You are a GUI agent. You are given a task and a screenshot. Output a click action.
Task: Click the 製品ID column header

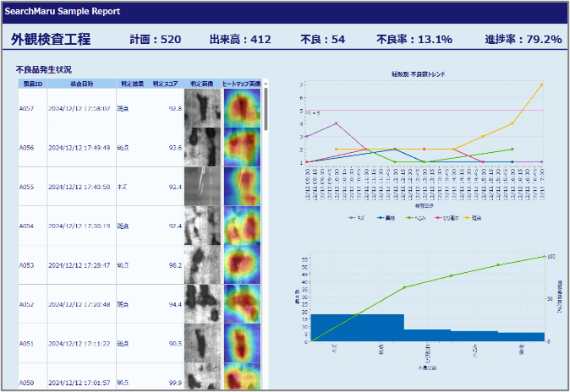(33, 84)
